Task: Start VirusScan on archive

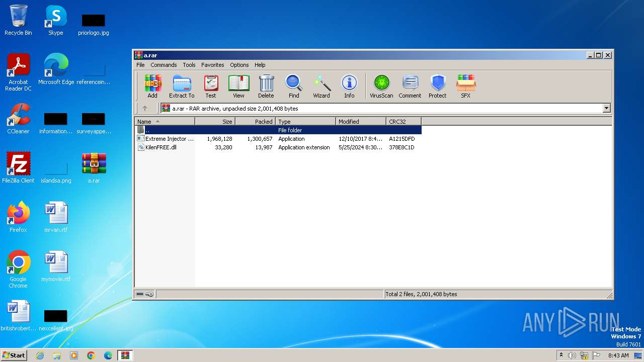Action: [381, 86]
